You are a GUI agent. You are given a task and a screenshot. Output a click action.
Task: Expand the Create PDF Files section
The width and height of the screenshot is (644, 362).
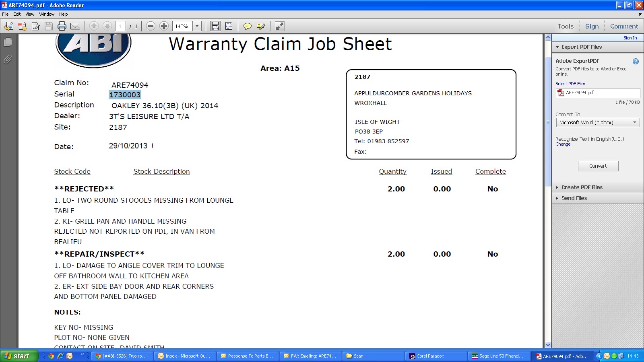582,187
